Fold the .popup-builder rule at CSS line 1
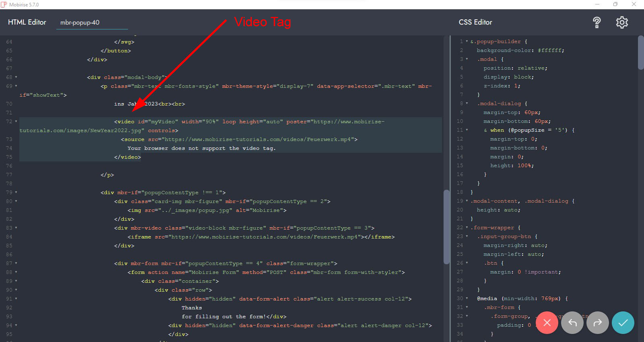 pos(467,41)
